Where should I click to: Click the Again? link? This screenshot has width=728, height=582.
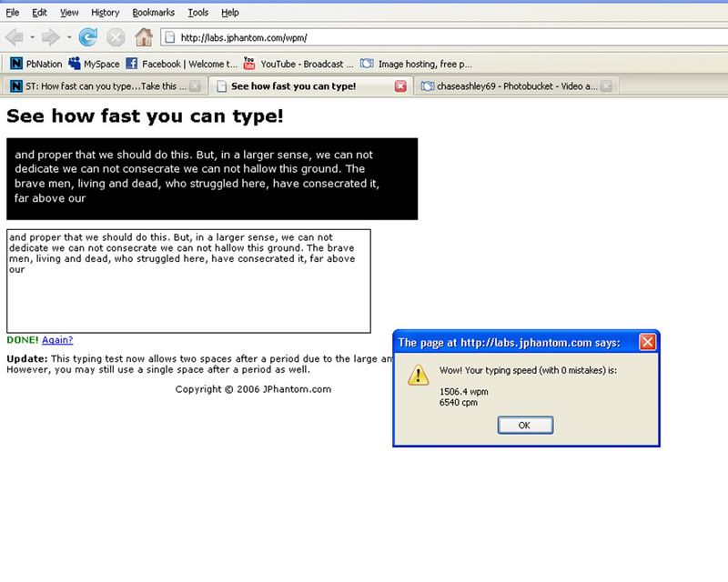[57, 340]
